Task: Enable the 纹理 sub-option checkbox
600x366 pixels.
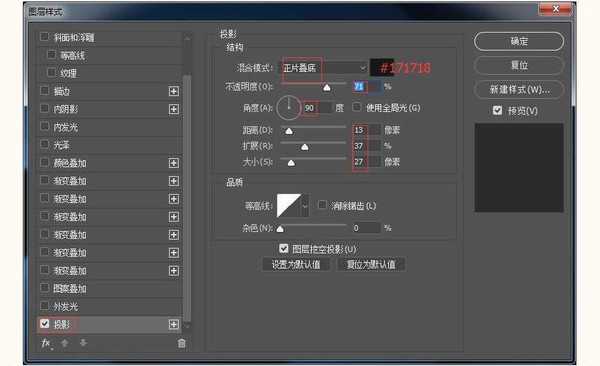Action: click(x=51, y=72)
